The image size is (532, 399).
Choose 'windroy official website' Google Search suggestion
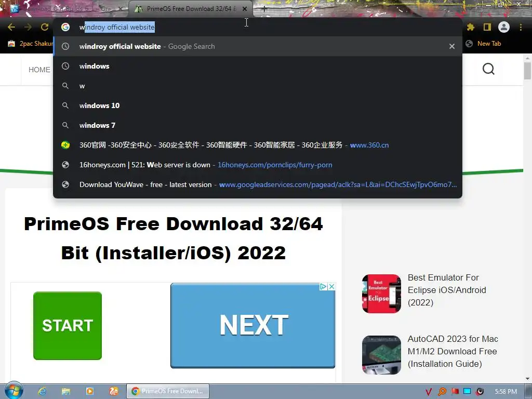coord(258,46)
